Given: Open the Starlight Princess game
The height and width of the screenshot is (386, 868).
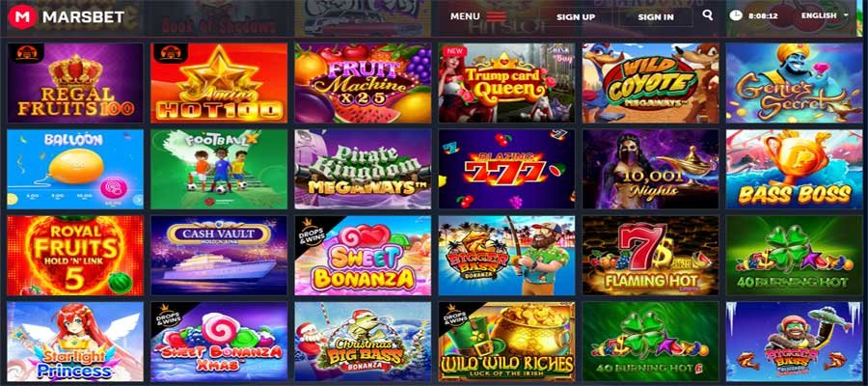Looking at the screenshot, I should pyautogui.click(x=75, y=342).
